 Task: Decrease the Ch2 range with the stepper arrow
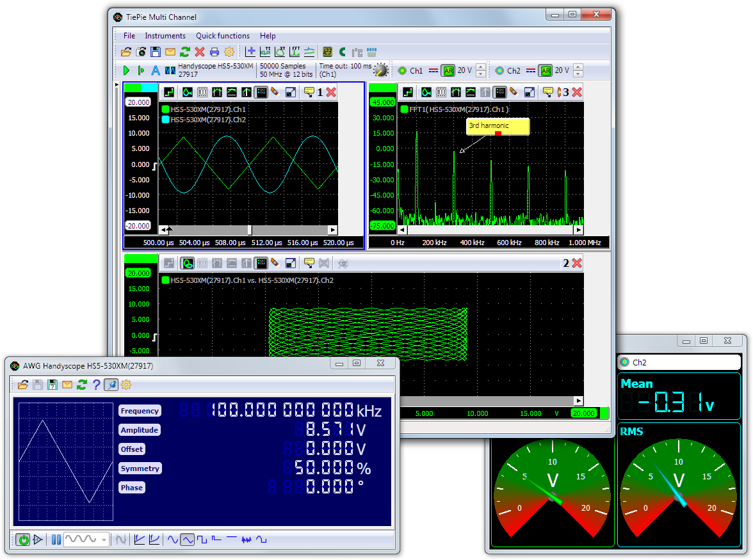click(x=578, y=73)
